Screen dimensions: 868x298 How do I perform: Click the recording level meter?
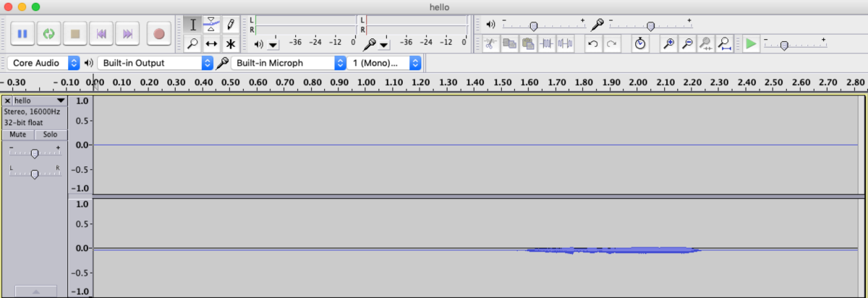click(x=417, y=25)
